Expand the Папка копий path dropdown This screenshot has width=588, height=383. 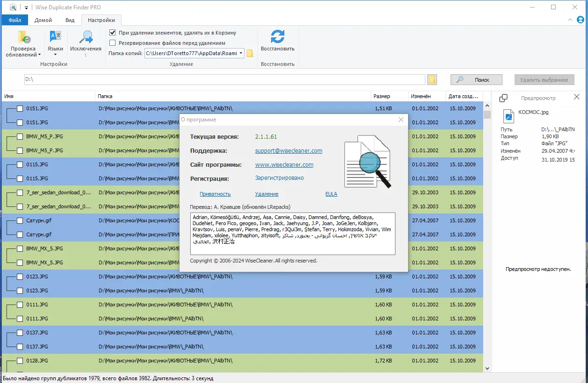click(241, 53)
